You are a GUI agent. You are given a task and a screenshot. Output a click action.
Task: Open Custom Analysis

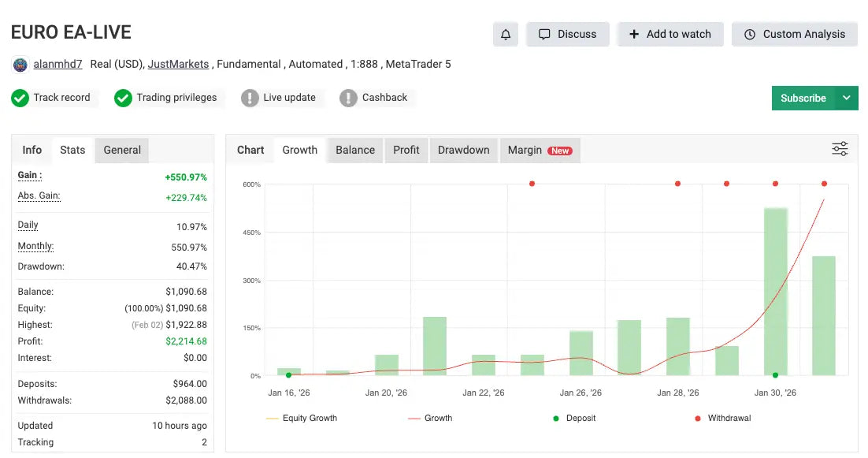[x=794, y=34]
